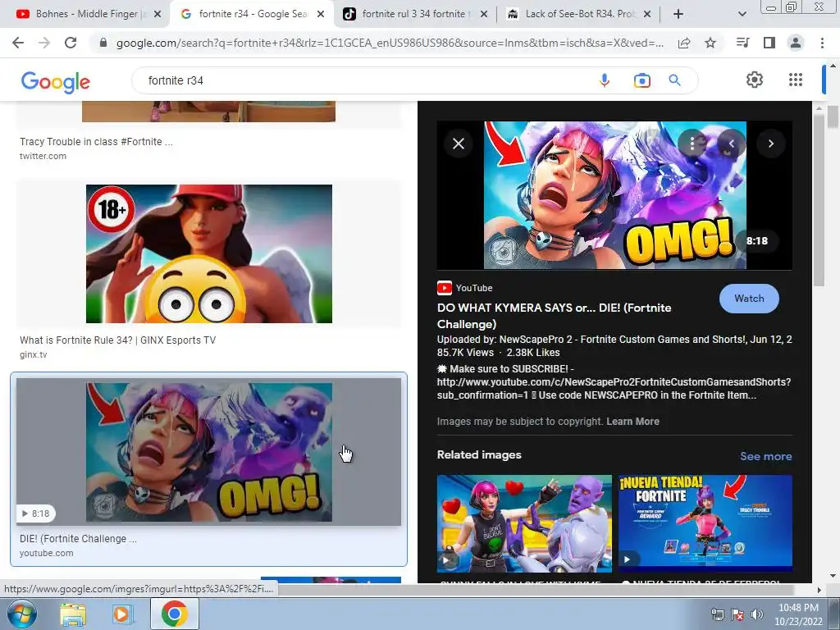Click the horizontal scrollbar right arrow
Viewport: 840px width, 630px height.
click(819, 590)
